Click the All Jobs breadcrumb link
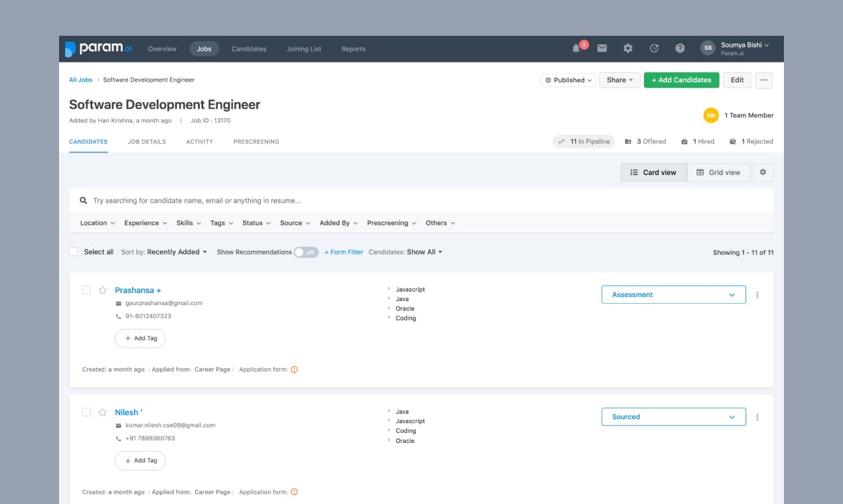The image size is (843, 504). (81, 80)
